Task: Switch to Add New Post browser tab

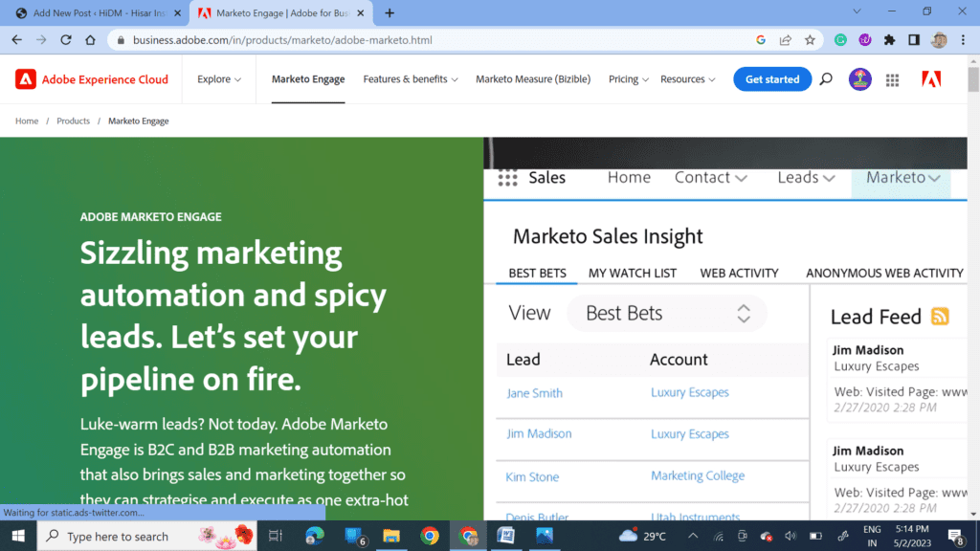Action: point(94,13)
